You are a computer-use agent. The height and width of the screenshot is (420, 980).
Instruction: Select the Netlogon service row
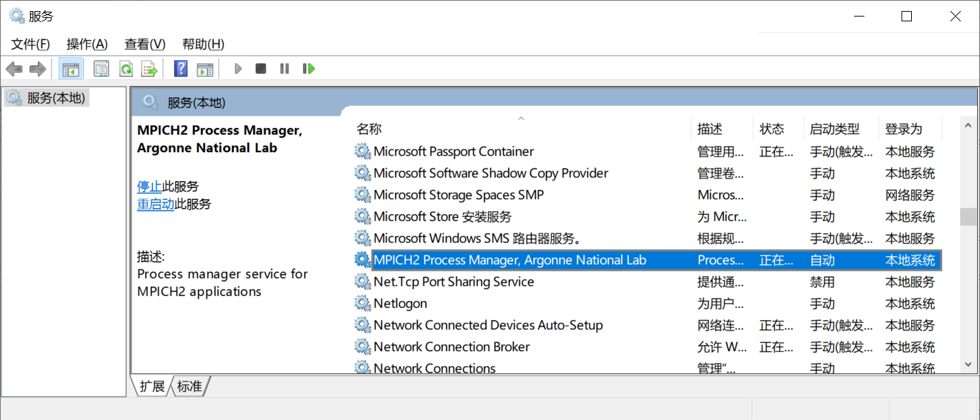pyautogui.click(x=400, y=304)
